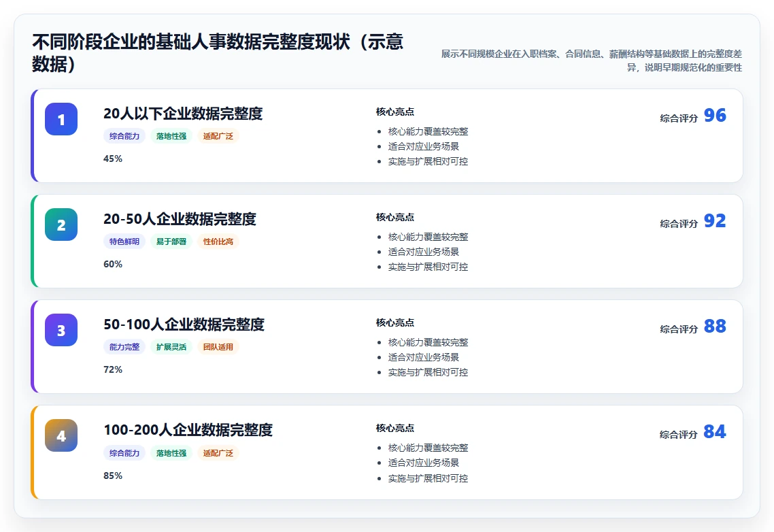Click the 扩展灵活 tag
The image size is (774, 532).
tap(171, 347)
